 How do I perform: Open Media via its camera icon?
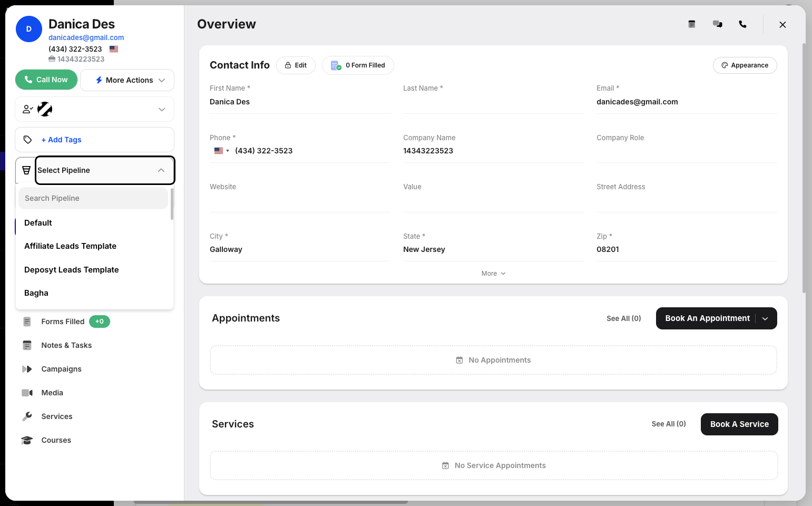click(27, 393)
